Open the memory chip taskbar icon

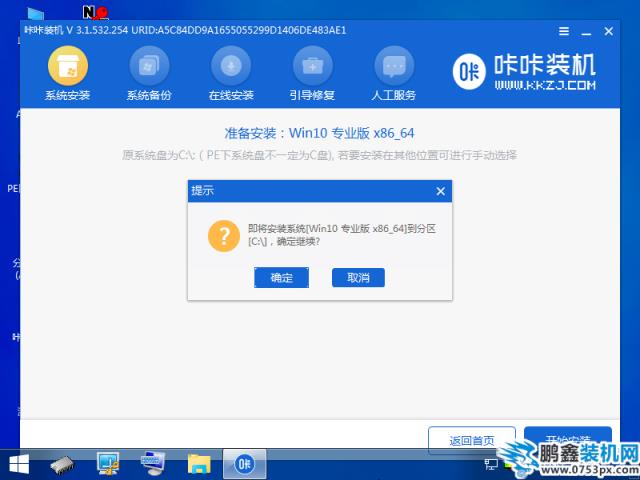click(x=63, y=463)
